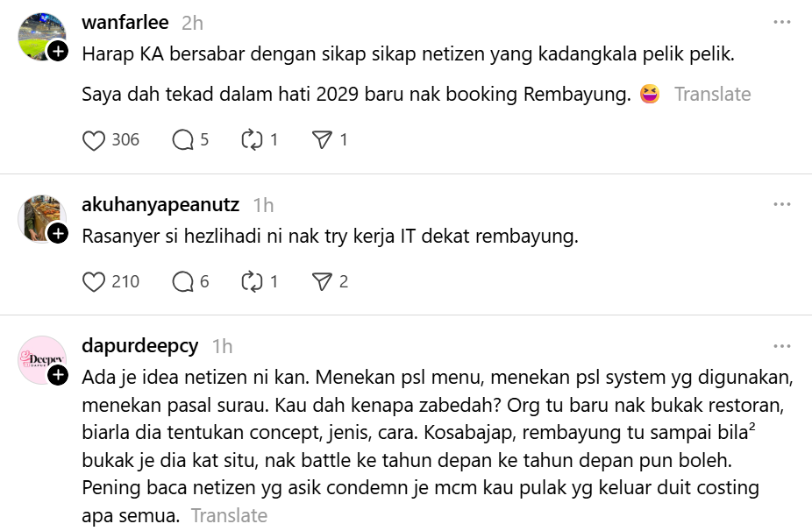Translate wanfarlee's post
This screenshot has width=812, height=531.
712,95
